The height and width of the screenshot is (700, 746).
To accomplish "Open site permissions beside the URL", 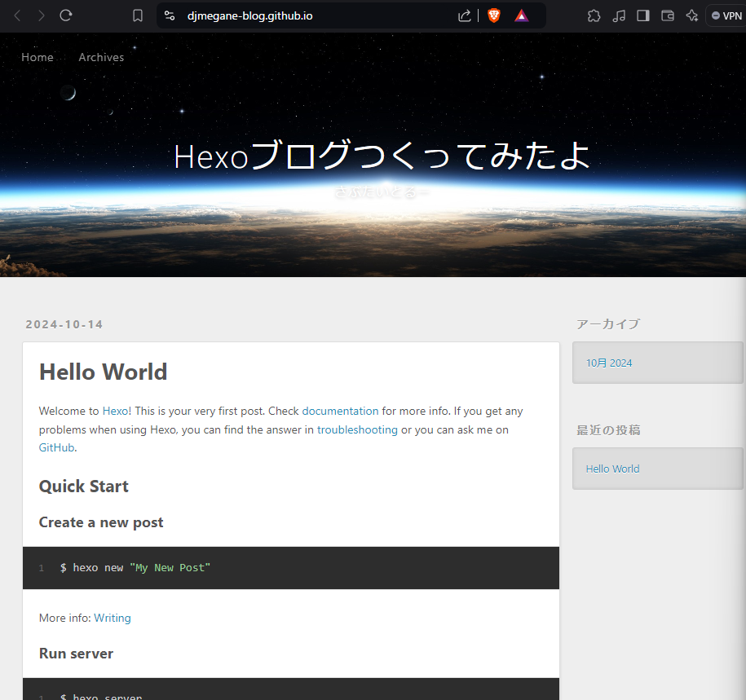I will (169, 15).
